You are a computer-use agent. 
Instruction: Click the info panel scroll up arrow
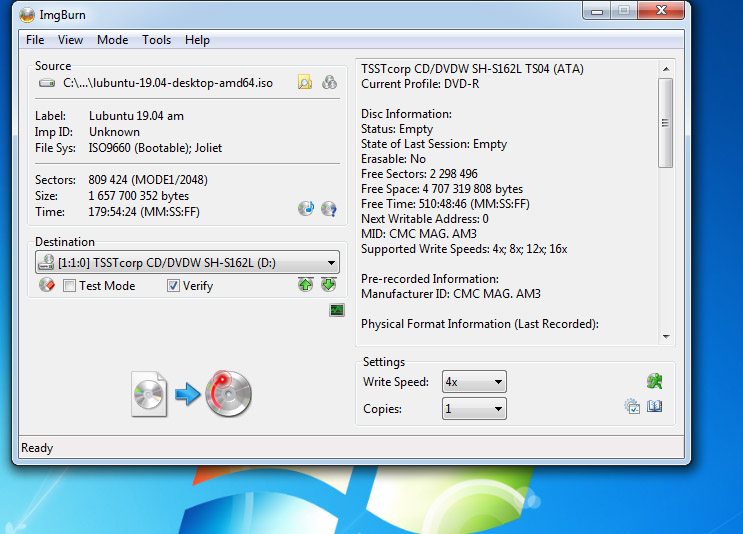pyautogui.click(x=666, y=69)
